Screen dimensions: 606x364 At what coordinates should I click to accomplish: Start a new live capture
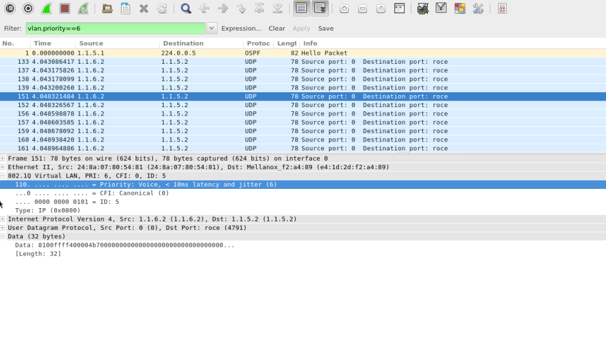[47, 8]
